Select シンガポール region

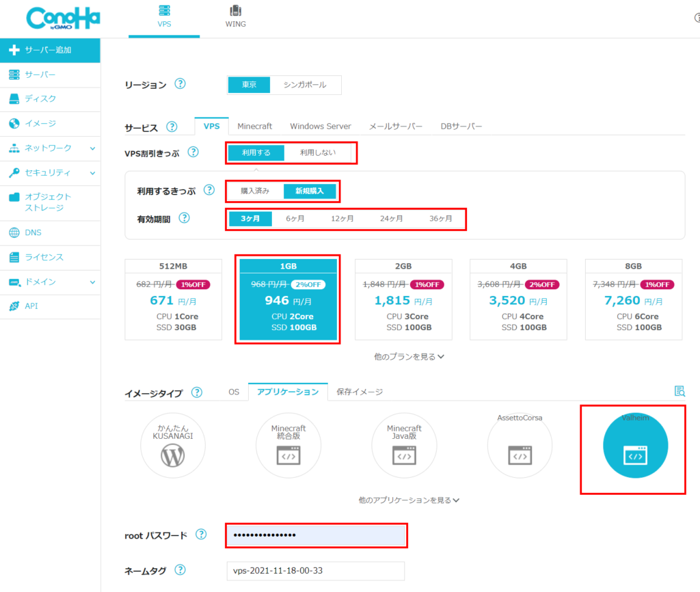(305, 85)
